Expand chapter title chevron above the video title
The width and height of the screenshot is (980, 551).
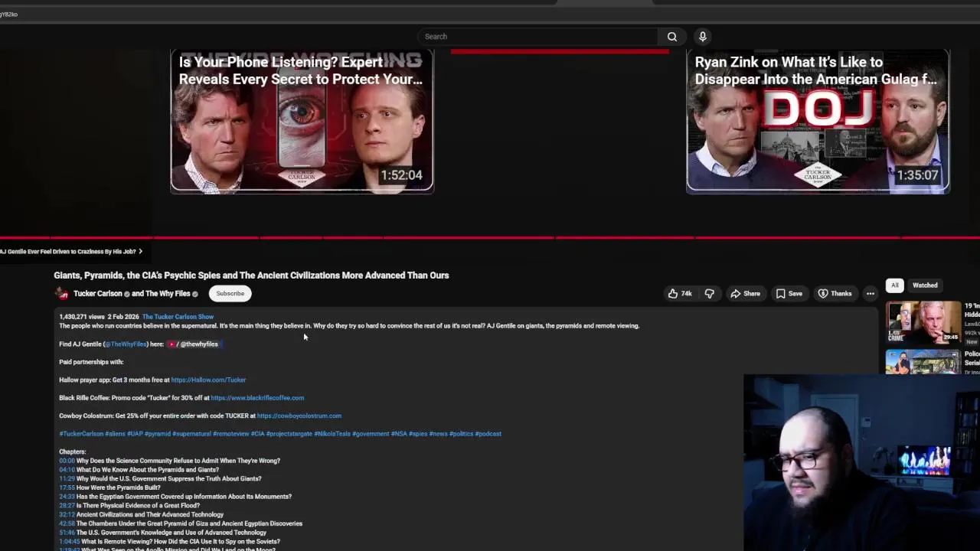point(140,252)
